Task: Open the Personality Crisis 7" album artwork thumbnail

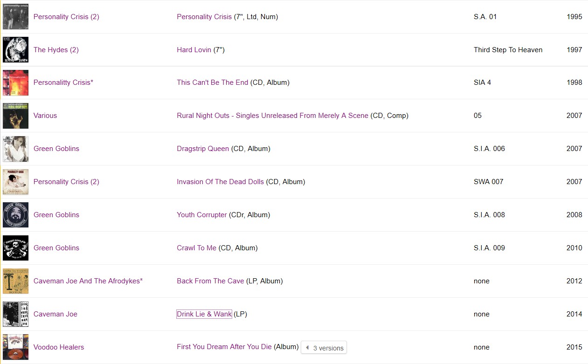Action: 15,16
